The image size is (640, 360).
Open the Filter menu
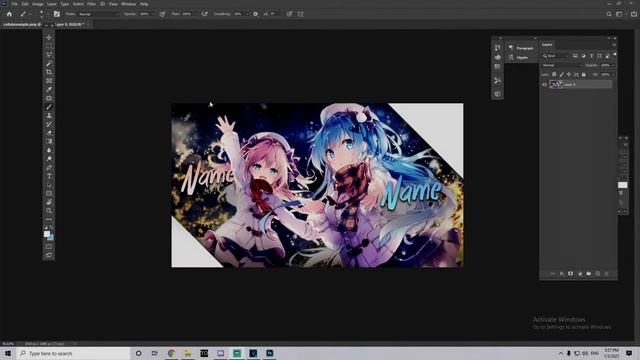tap(91, 4)
